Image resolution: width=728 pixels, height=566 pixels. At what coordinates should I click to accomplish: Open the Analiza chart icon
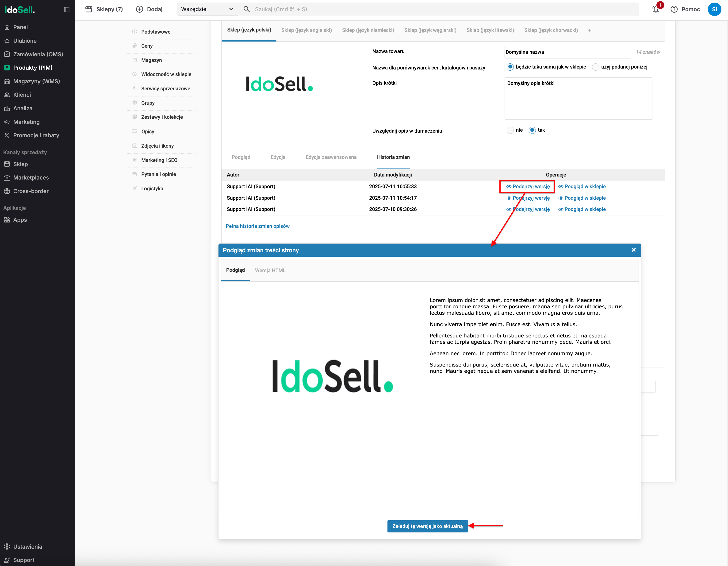pyautogui.click(x=7, y=108)
